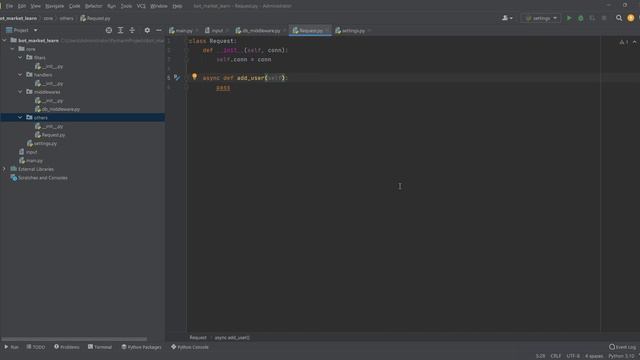Open Search Everywhere magnifier

(619, 18)
